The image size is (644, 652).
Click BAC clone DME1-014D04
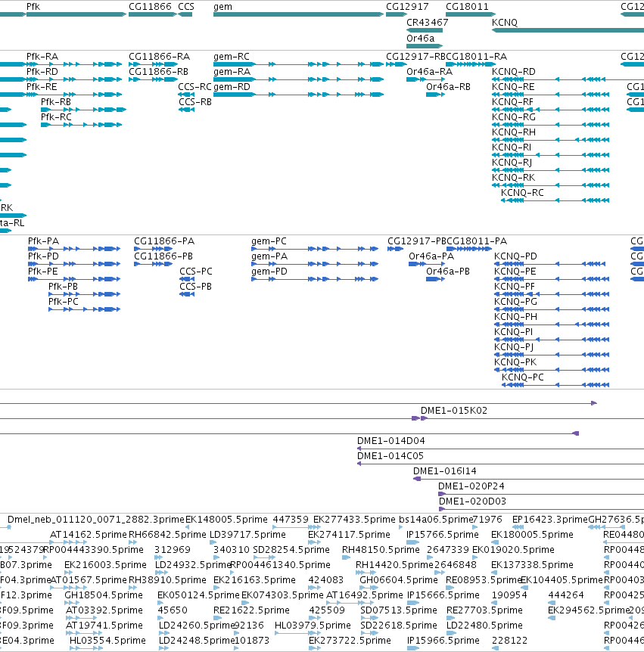coord(500,449)
